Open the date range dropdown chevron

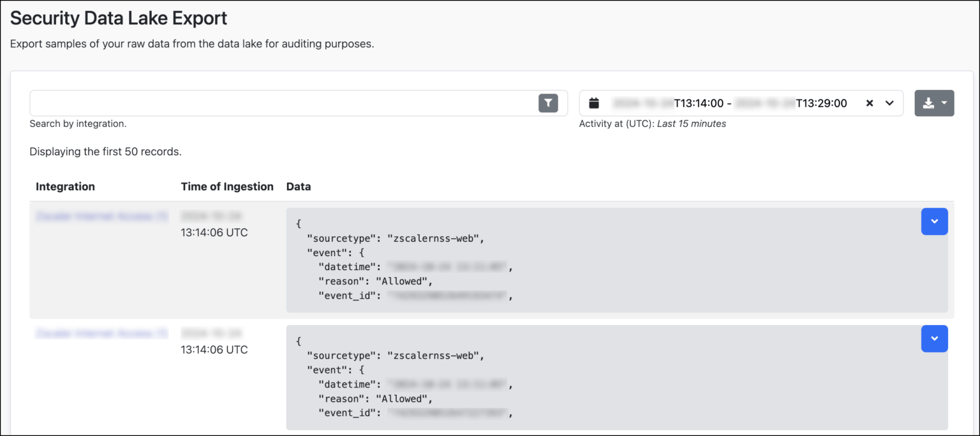889,102
